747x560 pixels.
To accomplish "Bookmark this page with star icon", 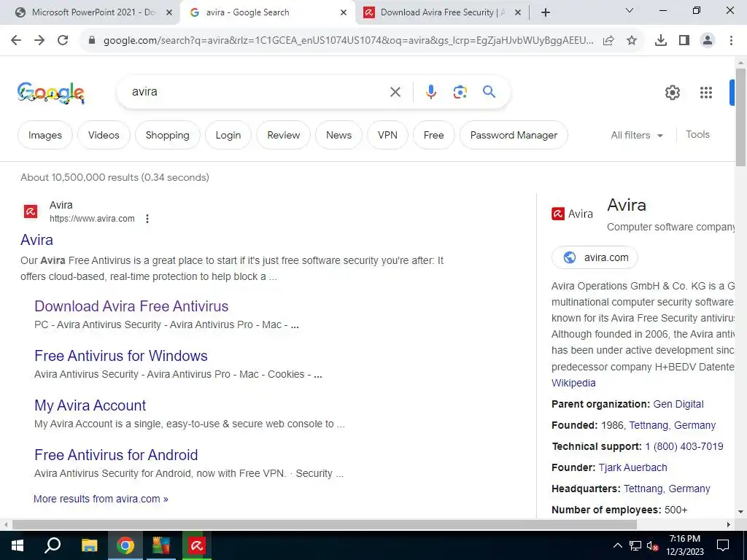I will tap(632, 41).
